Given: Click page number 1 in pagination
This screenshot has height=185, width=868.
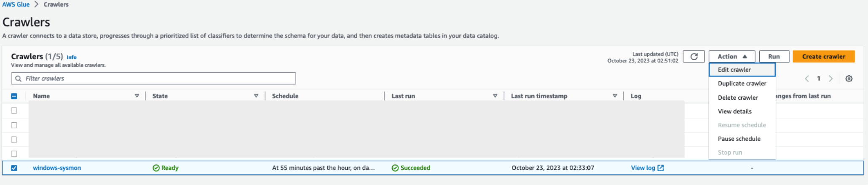Looking at the screenshot, I should coord(819,79).
